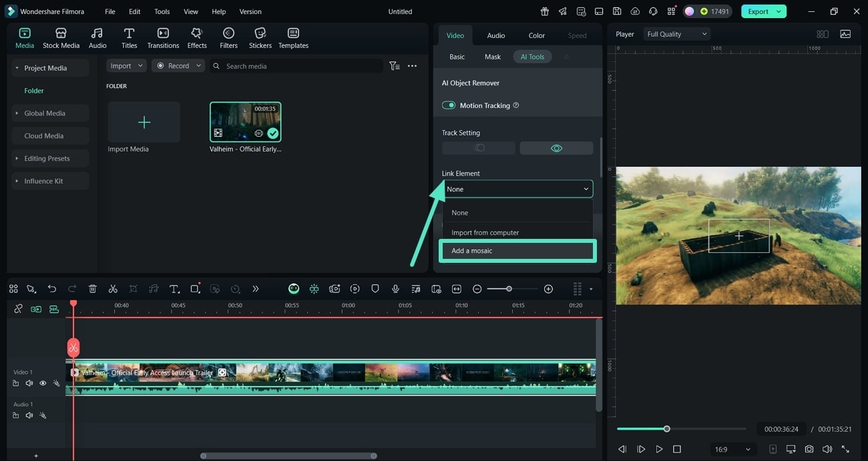
Task: Select the text tool in timeline toolbar
Action: (174, 289)
